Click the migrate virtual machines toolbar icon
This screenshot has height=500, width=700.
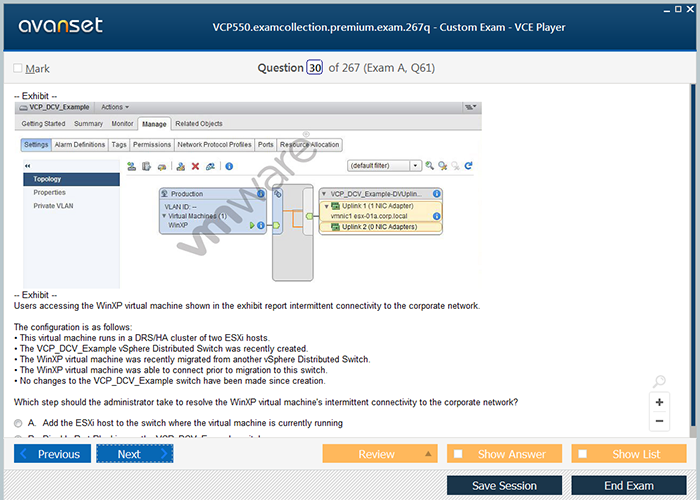(x=180, y=166)
